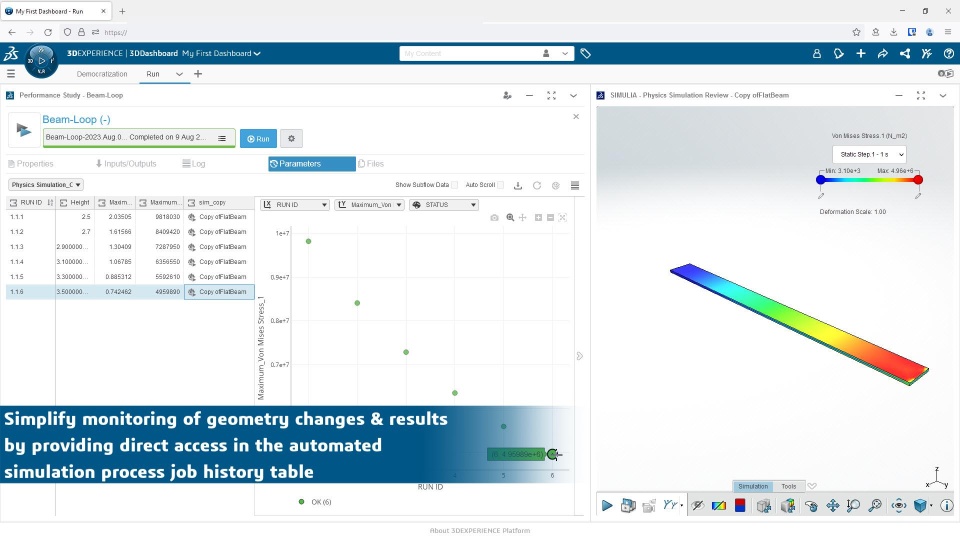Open the Files tab

371,163
